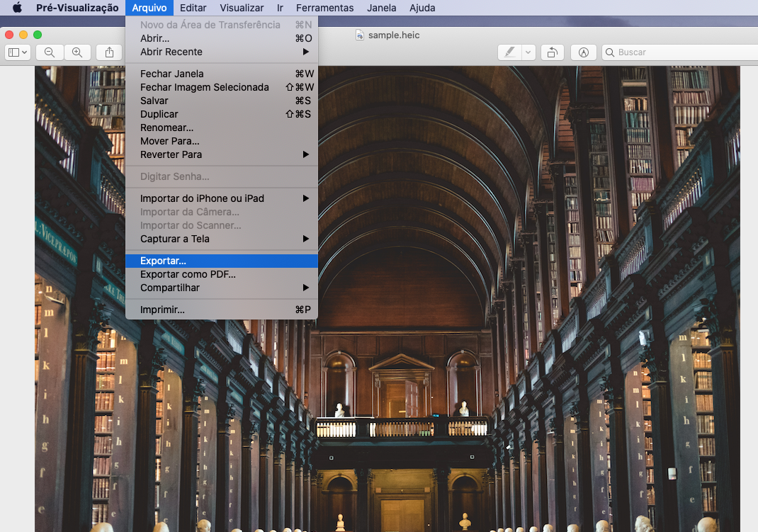Rotate the image with the rotate button
This screenshot has height=532, width=758.
click(x=552, y=52)
